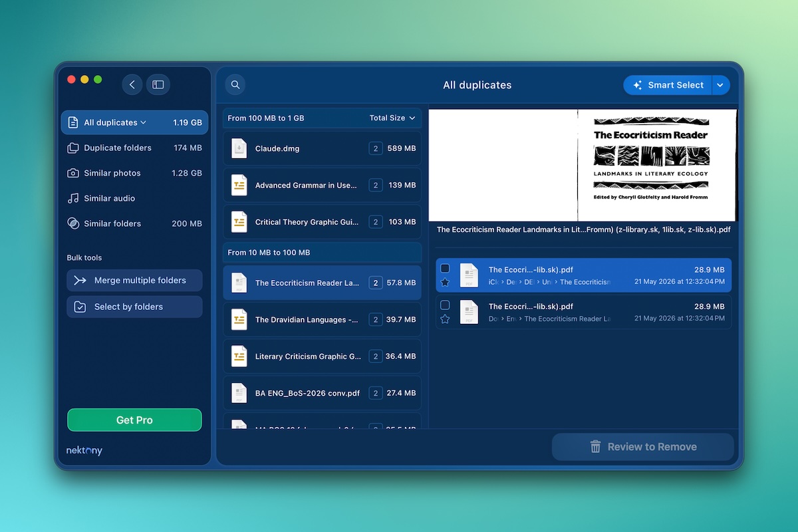Viewport: 798px width, 532px height.
Task: Click the Ecocriticism Reader list file icon
Action: coord(239,283)
